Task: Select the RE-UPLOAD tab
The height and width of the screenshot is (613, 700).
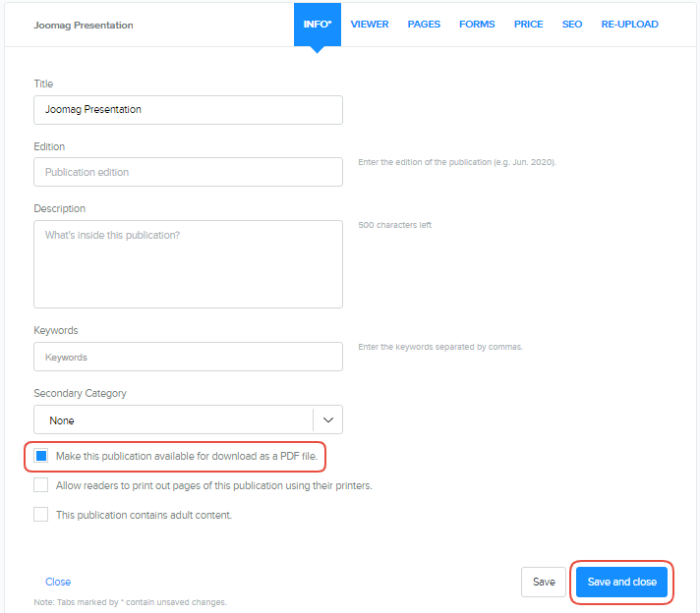Action: click(x=629, y=25)
